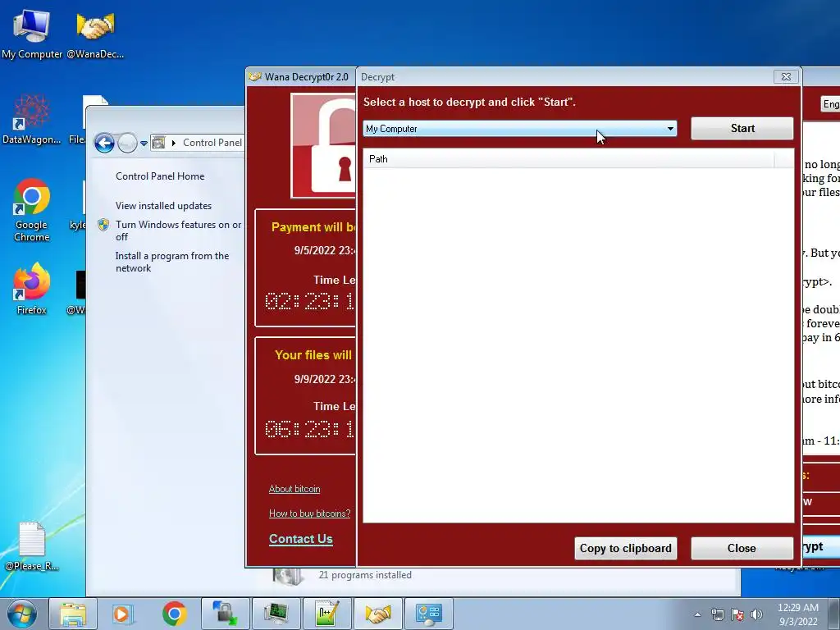This screenshot has height=630, width=840.
Task: Open Notepad++ from the taskbar
Action: pos(326,614)
